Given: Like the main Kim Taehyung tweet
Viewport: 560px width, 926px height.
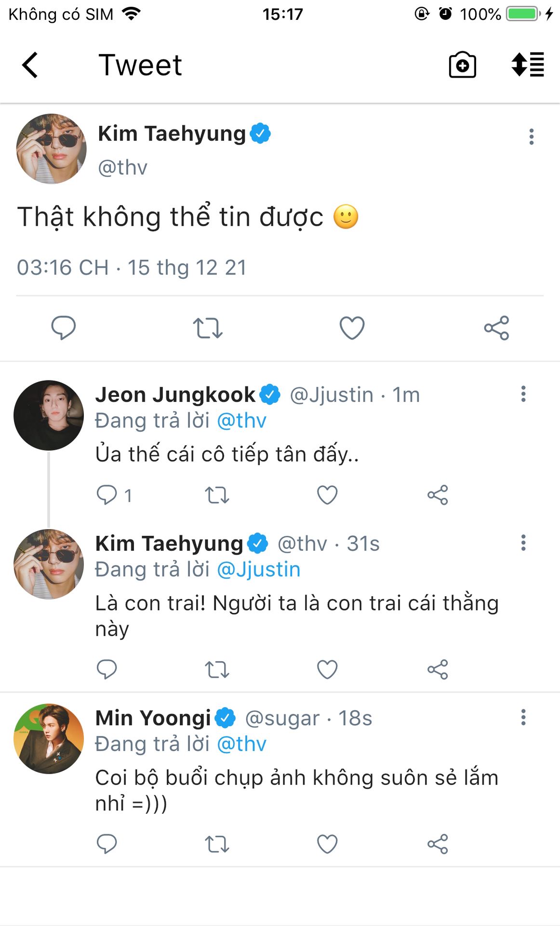Looking at the screenshot, I should click(352, 328).
